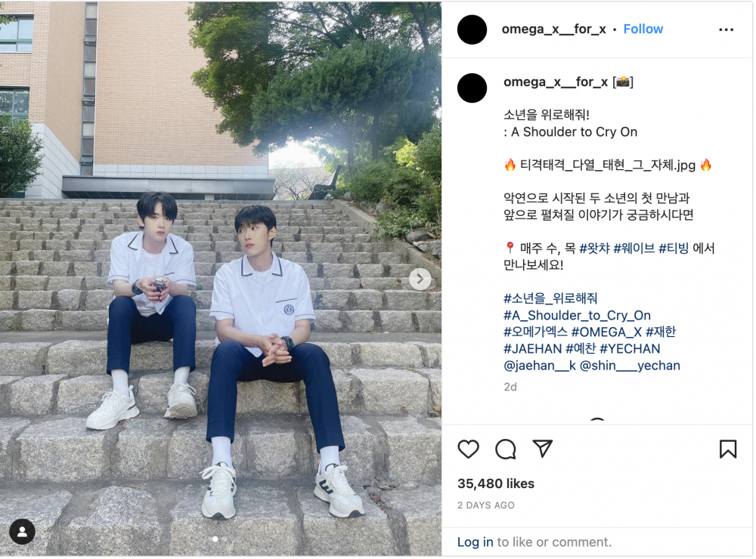Viewport: 756px width, 559px height.
Task: Like the post with heart icon
Action: [468, 449]
